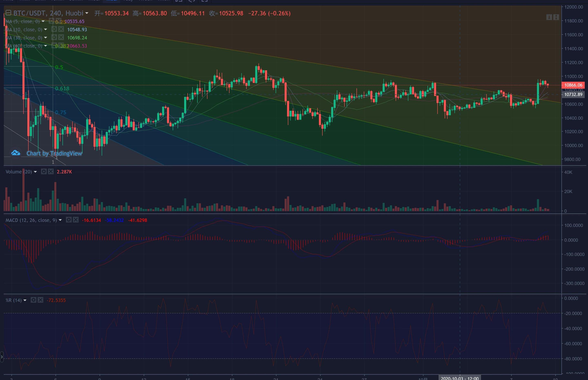Open MACD indicator settings gear

coord(69,220)
